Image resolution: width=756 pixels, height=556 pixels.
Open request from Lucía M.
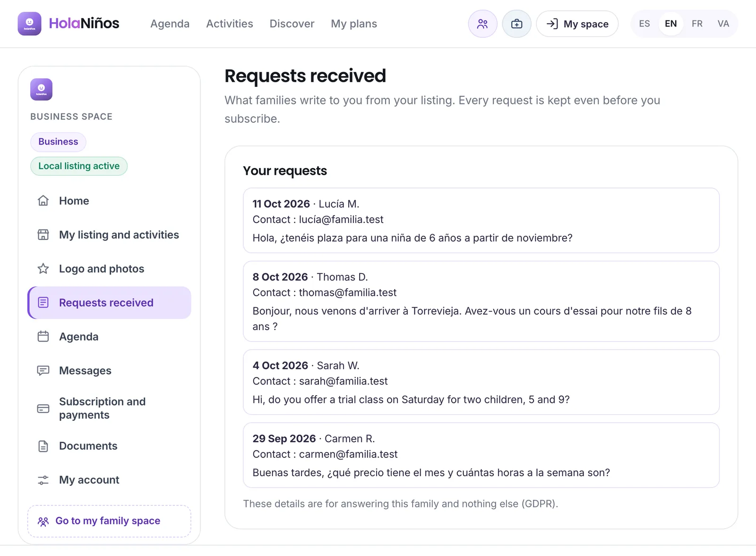(481, 221)
